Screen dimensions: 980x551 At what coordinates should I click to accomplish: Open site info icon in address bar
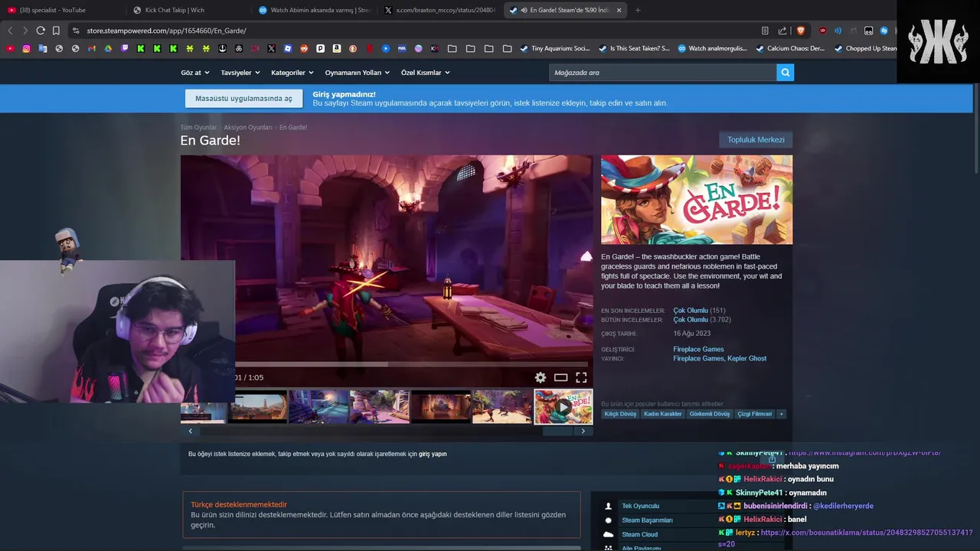pos(75,31)
